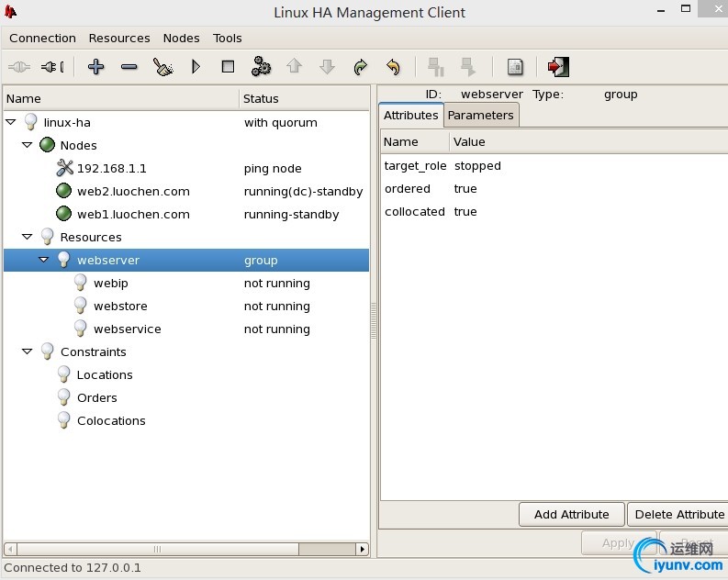This screenshot has width=728, height=580.
Task: Click the plug disconnect icon in toolbar
Action: tap(52, 67)
